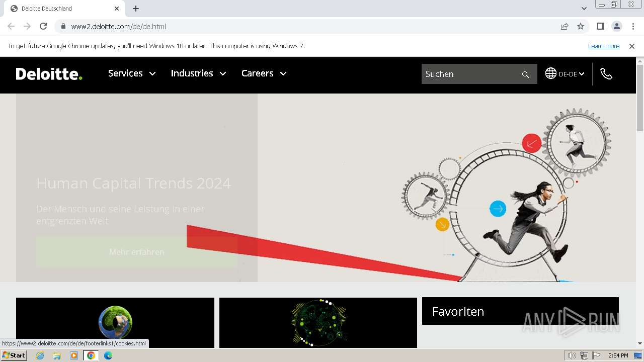Viewport: 644px width, 362px height.
Task: Launch Internet Explorer from taskbar
Action: click(x=40, y=355)
